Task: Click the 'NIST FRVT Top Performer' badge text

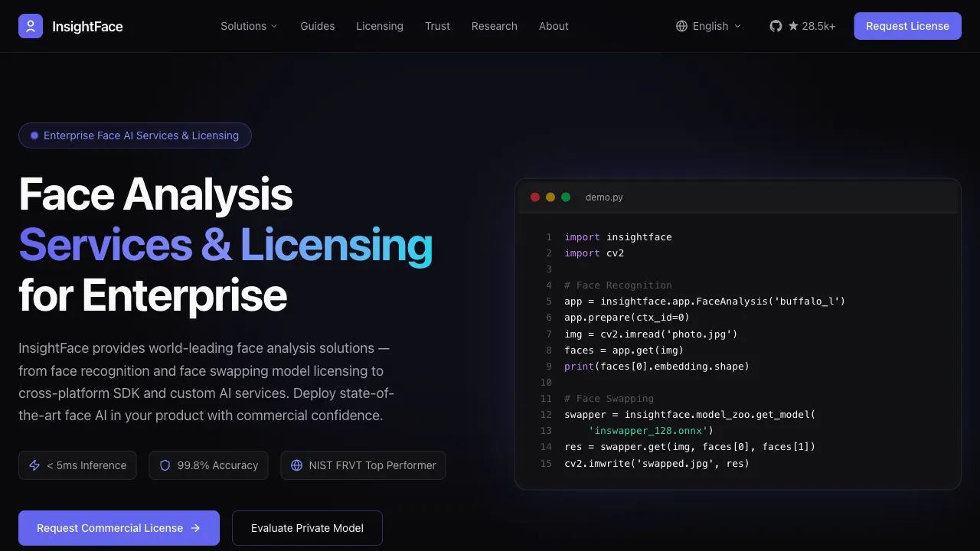Action: pos(373,465)
